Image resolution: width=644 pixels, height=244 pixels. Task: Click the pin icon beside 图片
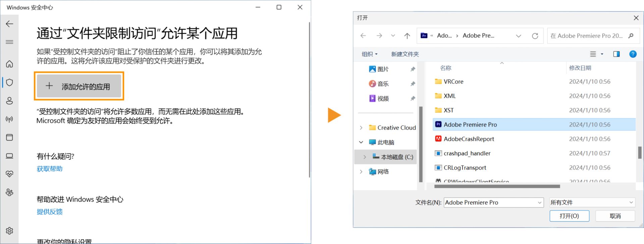(413, 69)
